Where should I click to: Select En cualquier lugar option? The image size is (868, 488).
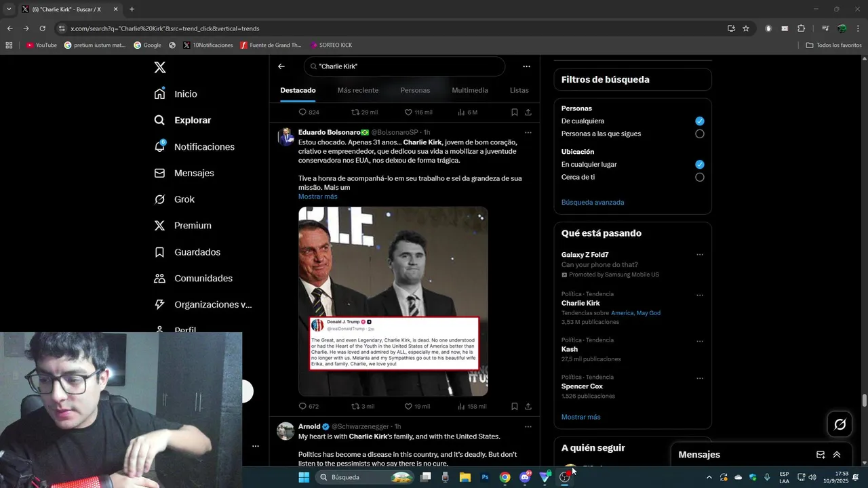(700, 165)
